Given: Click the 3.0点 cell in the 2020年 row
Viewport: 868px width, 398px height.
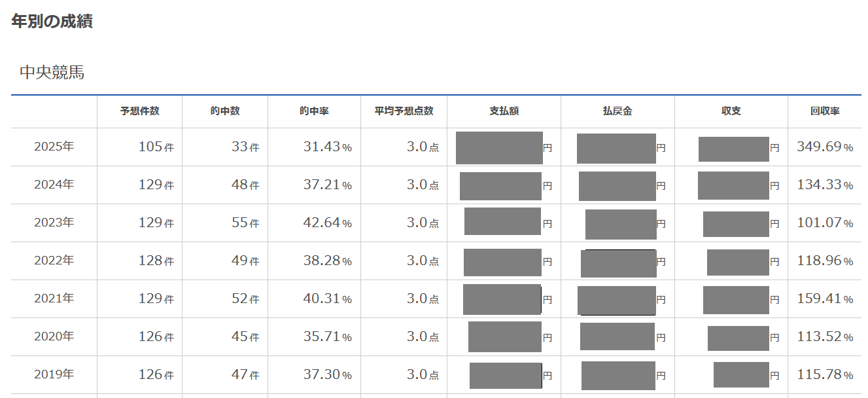Looking at the screenshot, I should (x=423, y=336).
